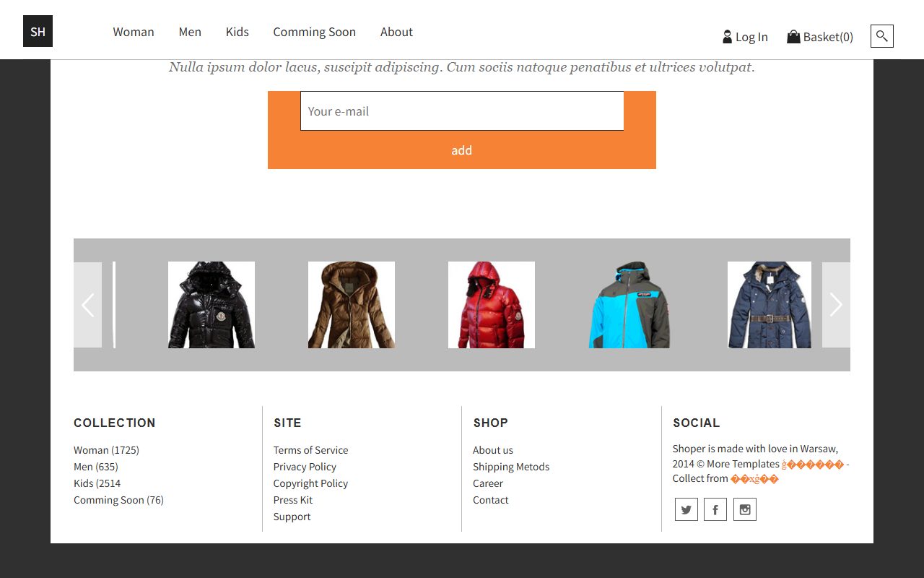The width and height of the screenshot is (924, 578).
Task: Select the navy belted parka thumbnail
Action: (770, 305)
